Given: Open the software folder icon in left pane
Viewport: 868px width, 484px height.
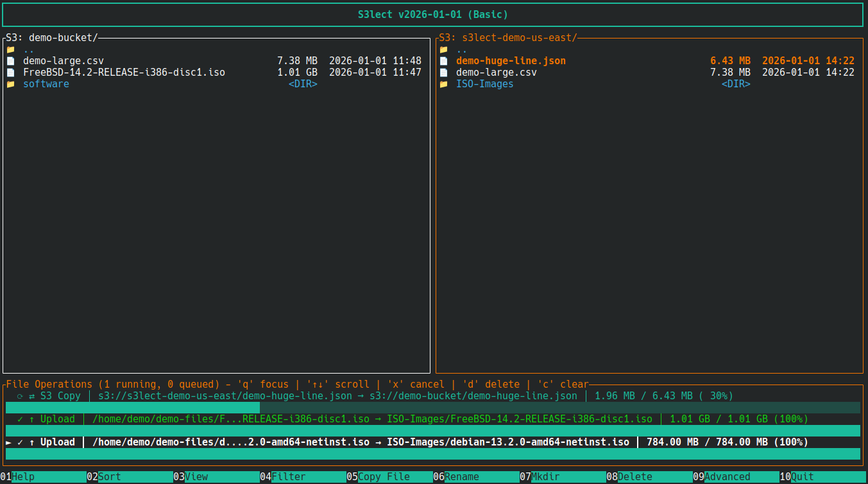Looking at the screenshot, I should [x=9, y=83].
